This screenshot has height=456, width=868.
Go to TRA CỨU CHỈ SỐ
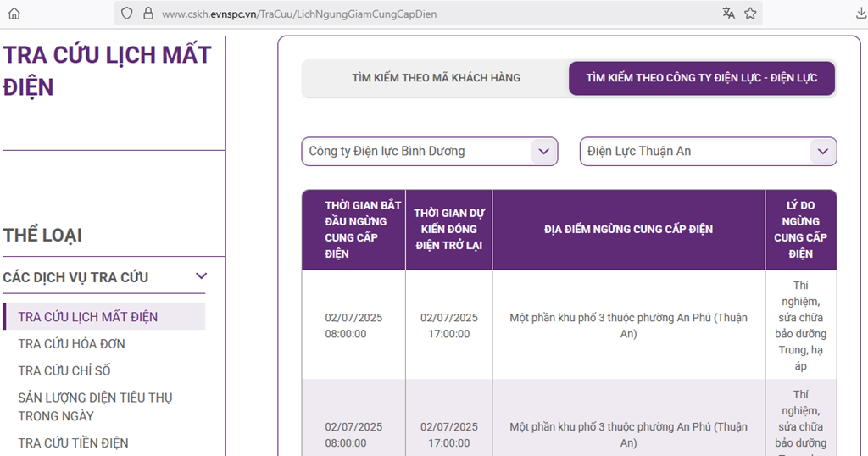point(64,371)
